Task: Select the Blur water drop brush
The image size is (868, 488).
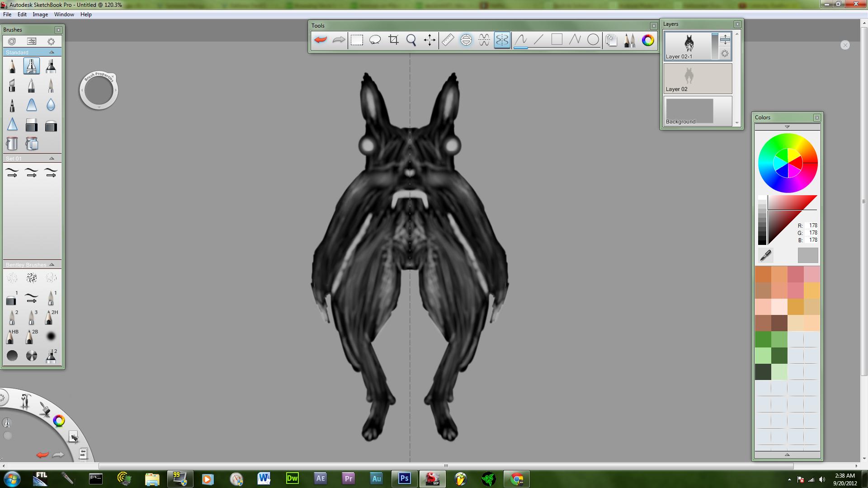Action: 51,105
